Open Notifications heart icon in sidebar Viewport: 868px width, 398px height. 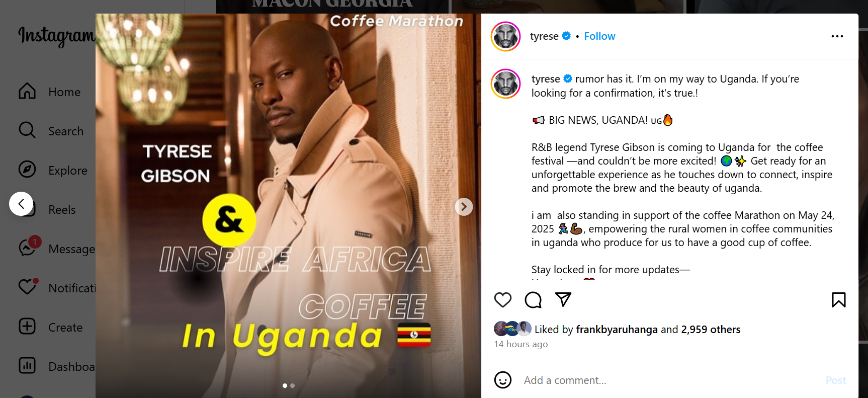(27, 287)
